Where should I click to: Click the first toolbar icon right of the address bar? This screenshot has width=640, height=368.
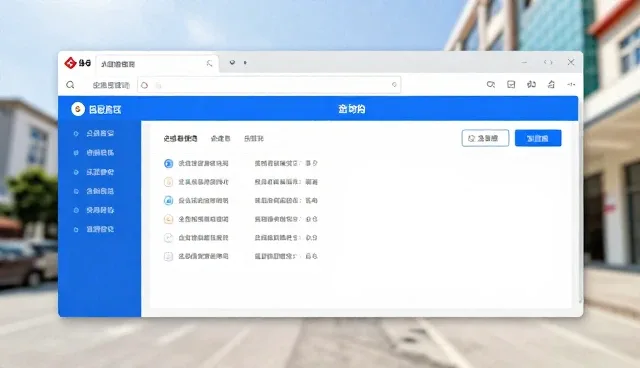pos(491,84)
